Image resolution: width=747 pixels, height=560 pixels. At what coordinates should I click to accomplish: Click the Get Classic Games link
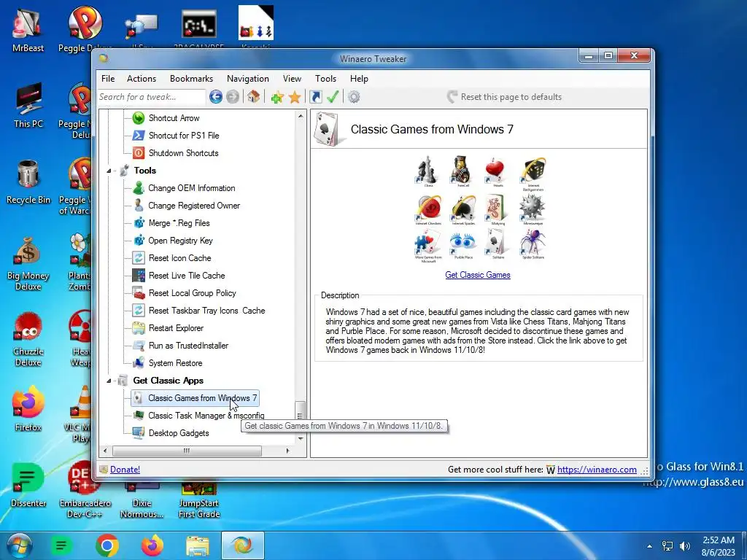pos(477,275)
